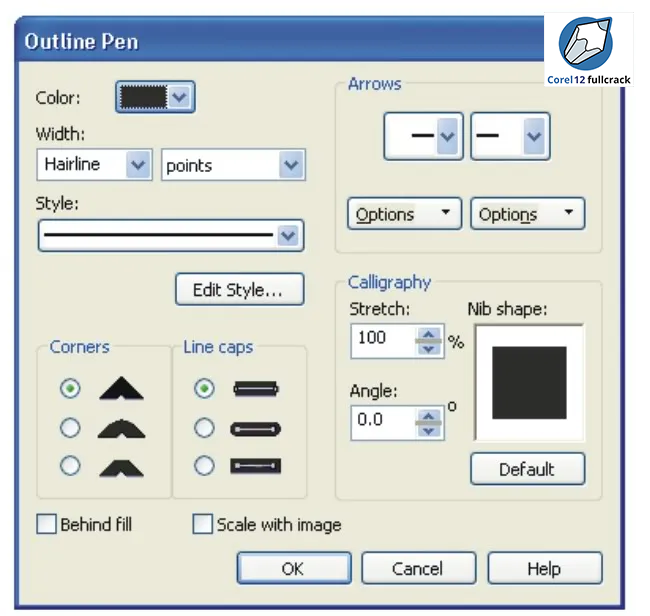This screenshot has height=616, width=650.
Task: Click the Stretch value field
Action: tap(383, 341)
